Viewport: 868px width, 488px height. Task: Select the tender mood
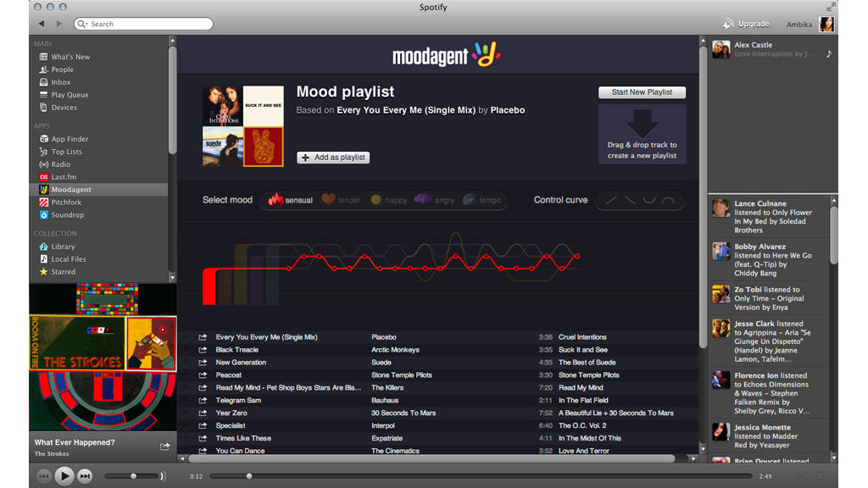coord(341,200)
